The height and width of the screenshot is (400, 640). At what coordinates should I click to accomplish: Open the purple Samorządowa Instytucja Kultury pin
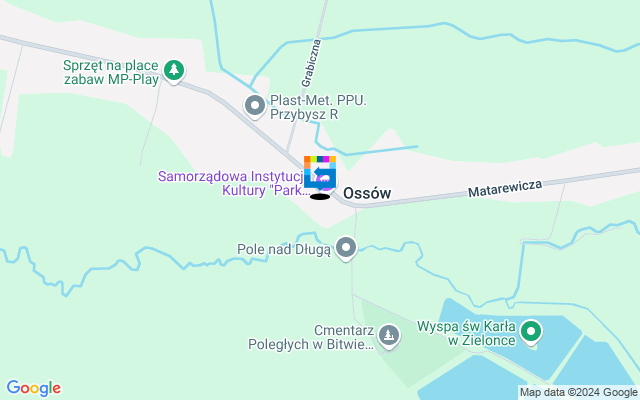[329, 184]
